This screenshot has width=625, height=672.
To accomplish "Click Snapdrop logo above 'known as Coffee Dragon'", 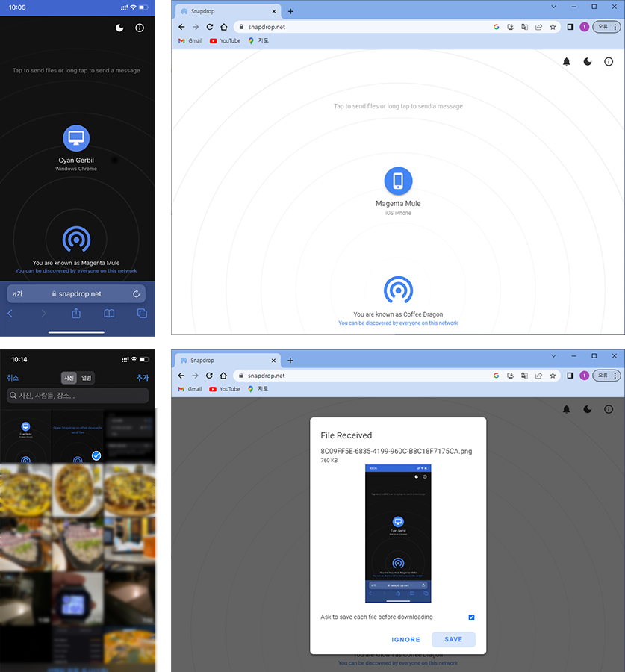I will click(x=398, y=290).
